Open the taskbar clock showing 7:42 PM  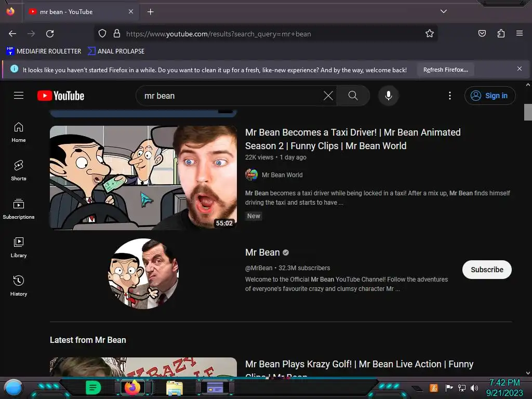coord(504,388)
